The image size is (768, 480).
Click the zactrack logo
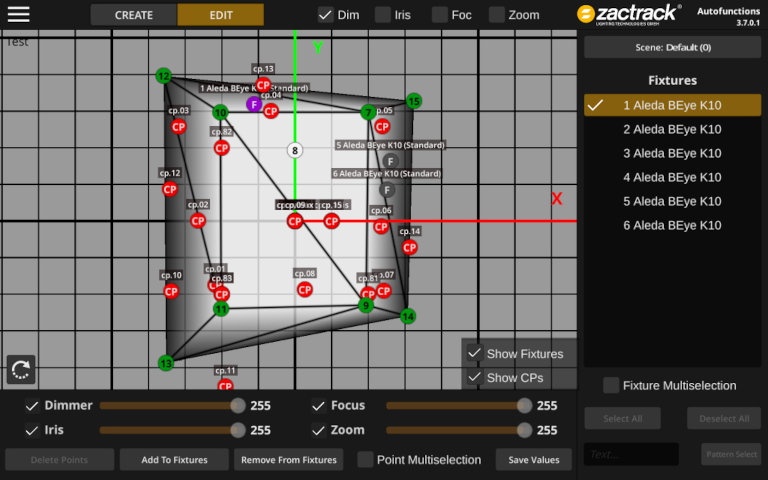pyautogui.click(x=629, y=14)
